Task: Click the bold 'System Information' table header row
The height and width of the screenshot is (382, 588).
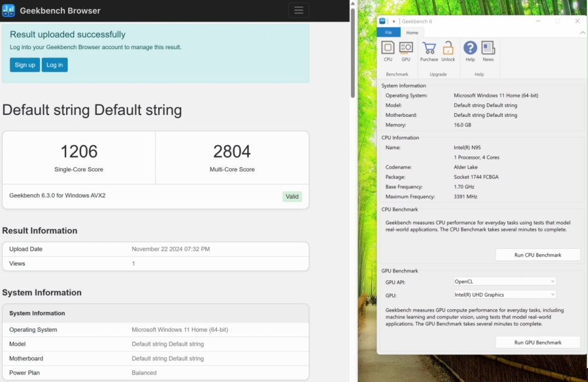Action: click(x=156, y=313)
